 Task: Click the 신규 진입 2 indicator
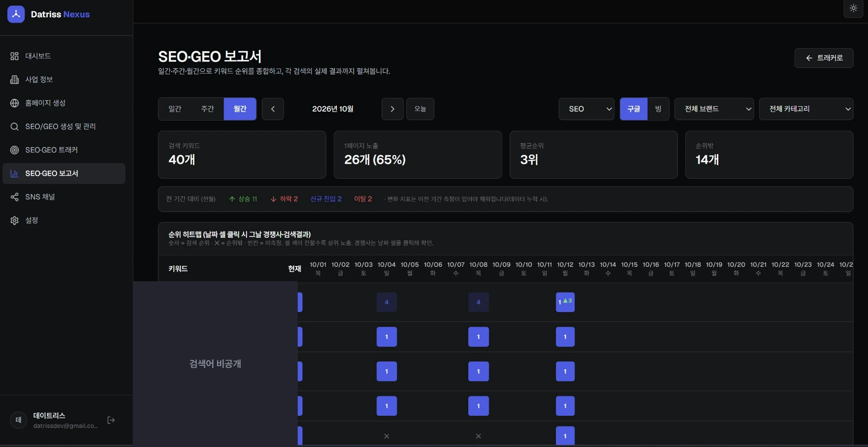click(x=326, y=199)
